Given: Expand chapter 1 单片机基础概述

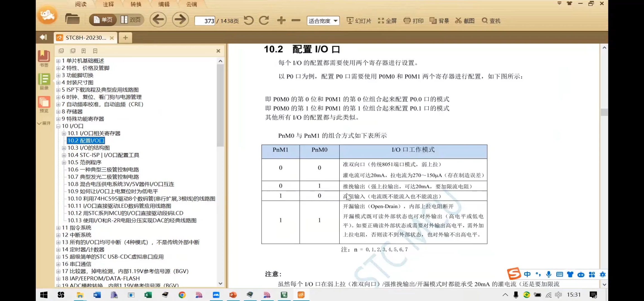Looking at the screenshot, I should pyautogui.click(x=58, y=61).
